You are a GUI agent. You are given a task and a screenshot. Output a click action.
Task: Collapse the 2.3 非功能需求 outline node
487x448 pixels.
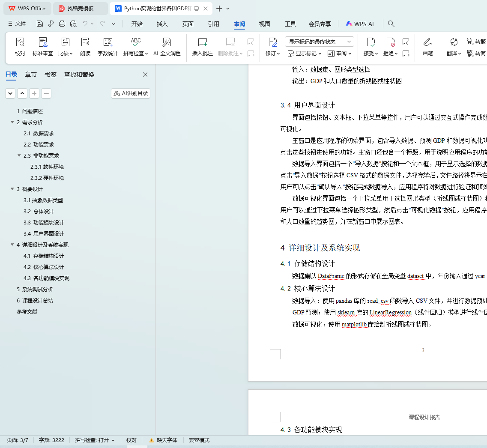point(19,155)
